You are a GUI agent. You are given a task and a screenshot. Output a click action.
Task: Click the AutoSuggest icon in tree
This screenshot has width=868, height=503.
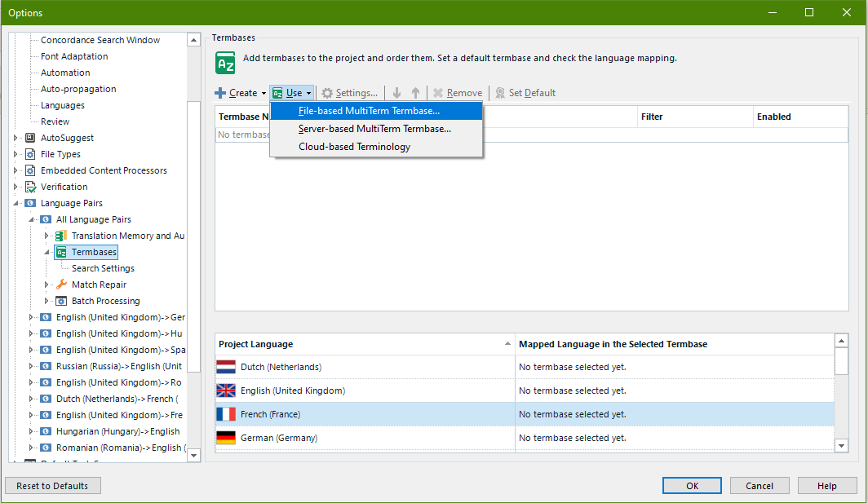tap(30, 138)
